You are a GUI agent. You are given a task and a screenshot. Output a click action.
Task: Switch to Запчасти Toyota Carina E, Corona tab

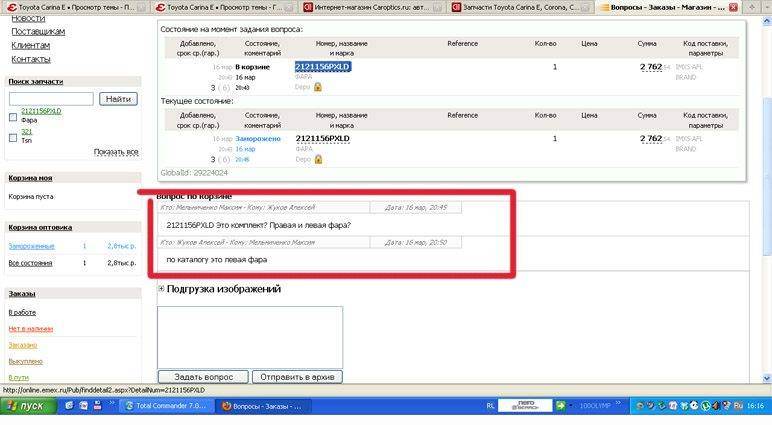[x=519, y=7]
